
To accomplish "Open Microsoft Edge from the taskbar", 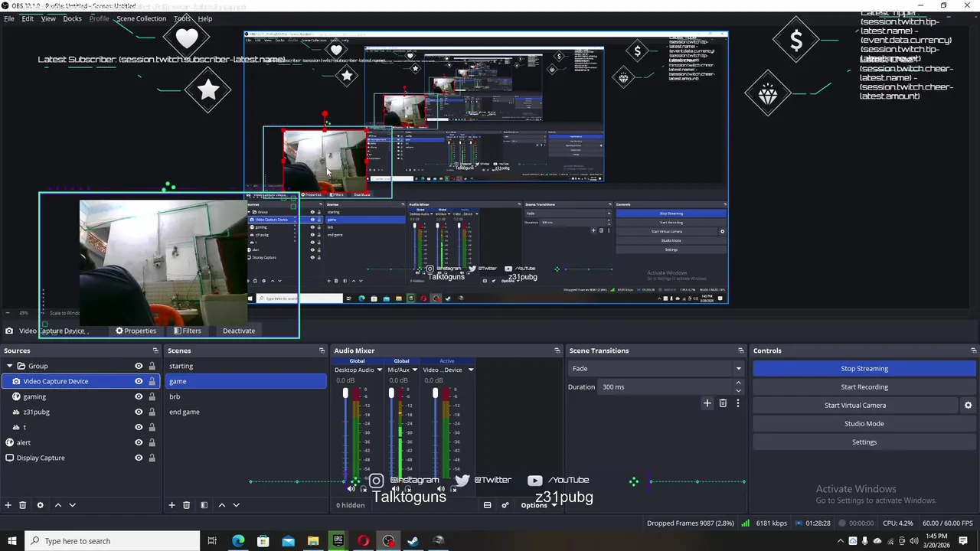I will coord(238,541).
